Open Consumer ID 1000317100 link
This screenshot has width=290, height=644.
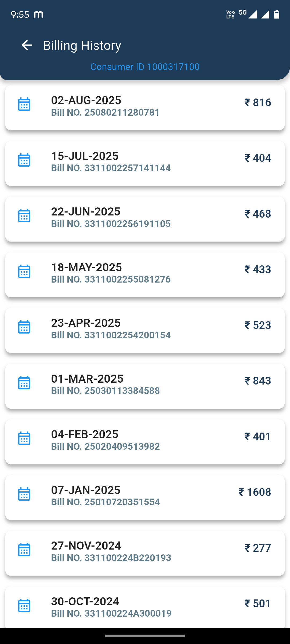(145, 67)
